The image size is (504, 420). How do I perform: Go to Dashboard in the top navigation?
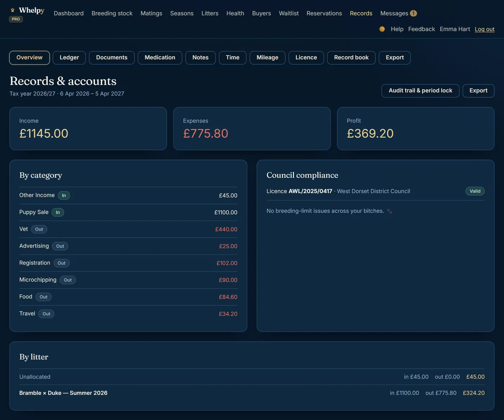[69, 13]
